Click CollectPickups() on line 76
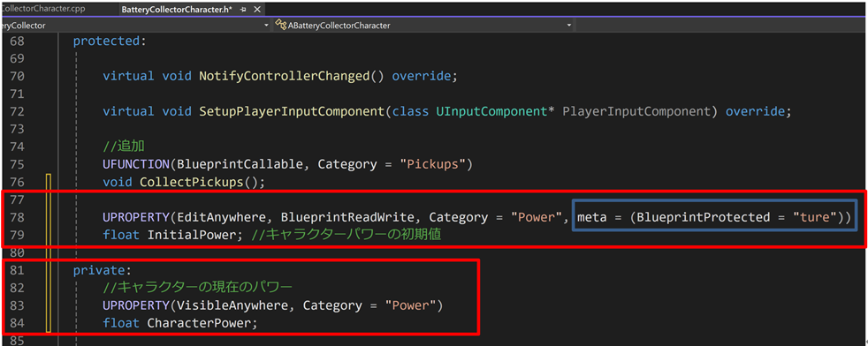868x346 pixels. 199,182
